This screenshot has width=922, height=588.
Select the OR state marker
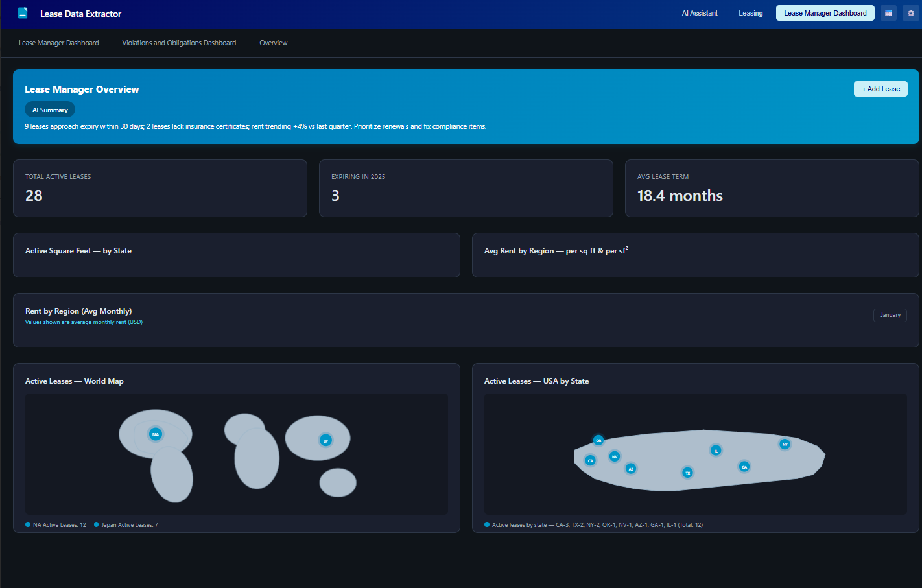tap(598, 440)
